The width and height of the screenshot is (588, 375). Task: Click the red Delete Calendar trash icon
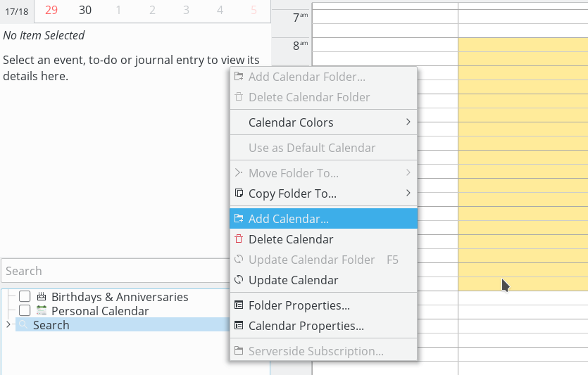pos(239,239)
